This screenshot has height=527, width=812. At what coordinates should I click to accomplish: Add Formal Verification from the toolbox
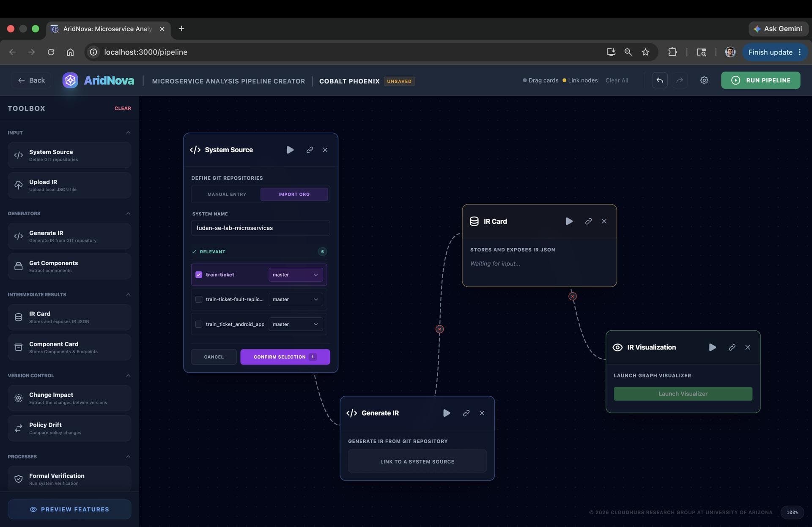(x=69, y=479)
